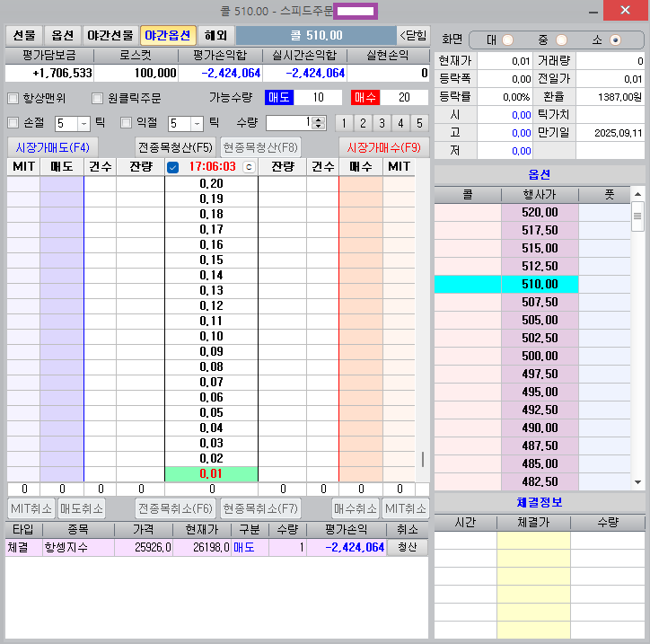Click the 청산 button in the 항셍지수 row
The width and height of the screenshot is (650, 644).
pyautogui.click(x=407, y=547)
